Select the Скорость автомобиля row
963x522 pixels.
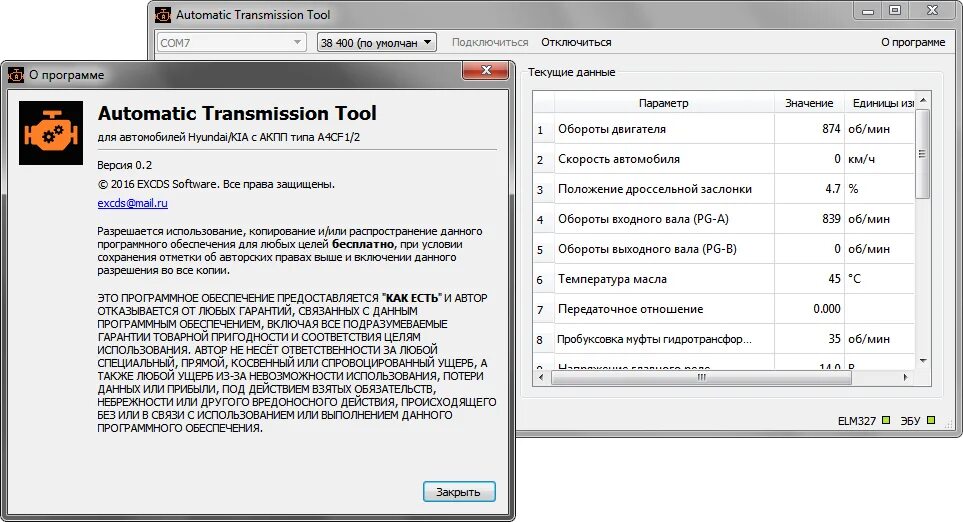point(725,159)
